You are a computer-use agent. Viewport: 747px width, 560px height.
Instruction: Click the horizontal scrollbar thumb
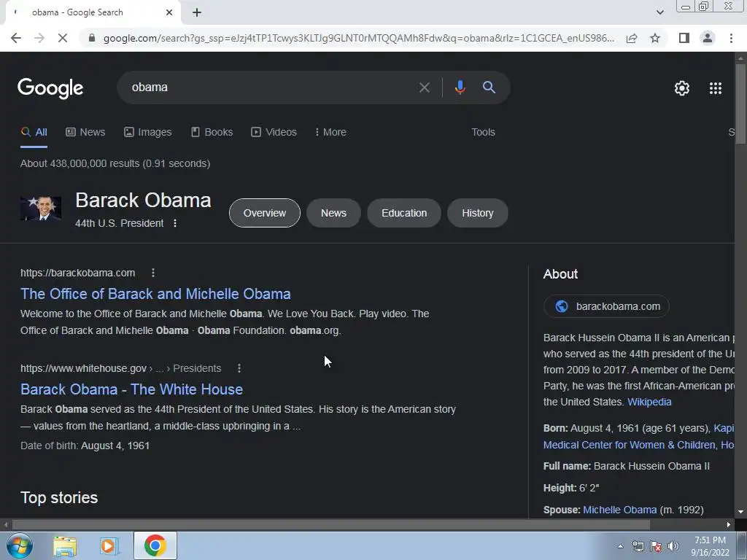(x=331, y=525)
